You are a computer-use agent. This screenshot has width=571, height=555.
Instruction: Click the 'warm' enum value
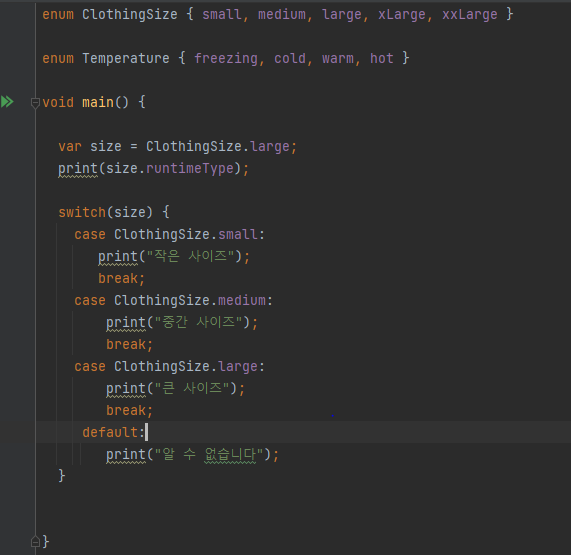coord(338,58)
